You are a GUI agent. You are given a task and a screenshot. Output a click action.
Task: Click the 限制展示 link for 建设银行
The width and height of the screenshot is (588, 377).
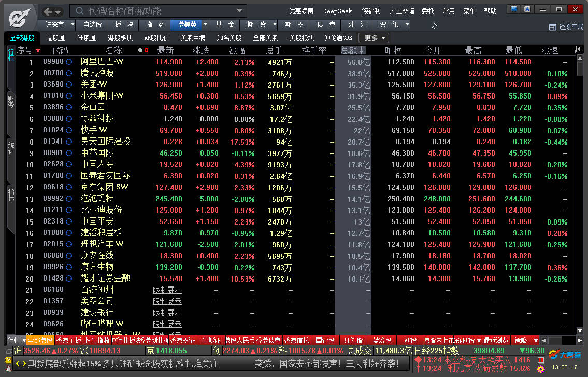pyautogui.click(x=167, y=313)
